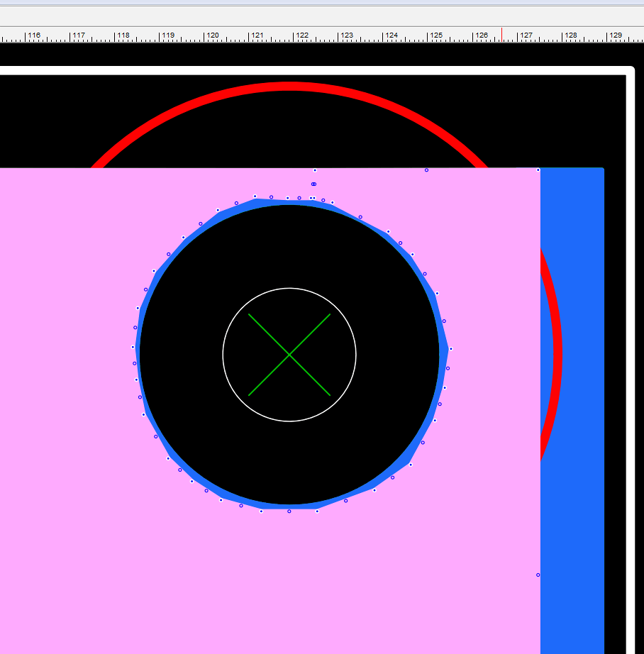Click the center of the green X crosshair
This screenshot has height=654, width=644.
(x=289, y=354)
